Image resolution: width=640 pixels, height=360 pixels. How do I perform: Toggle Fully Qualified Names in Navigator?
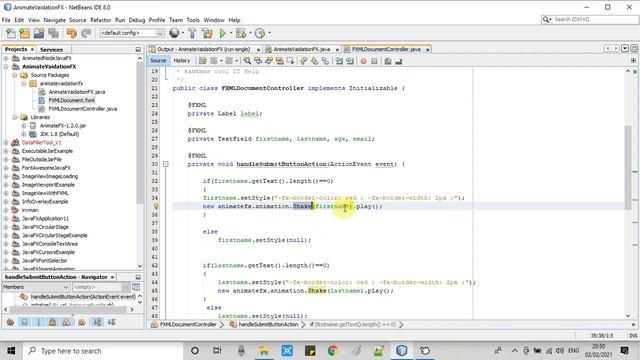point(82,322)
